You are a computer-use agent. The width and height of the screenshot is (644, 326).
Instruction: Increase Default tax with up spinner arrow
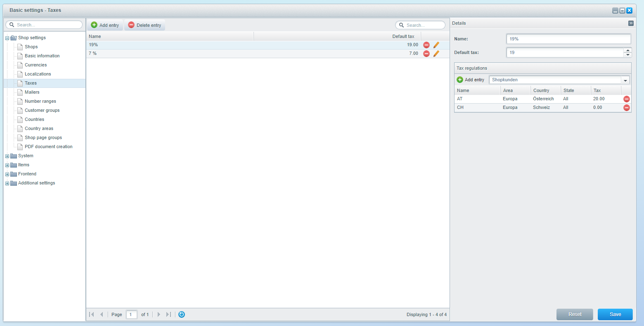click(628, 50)
